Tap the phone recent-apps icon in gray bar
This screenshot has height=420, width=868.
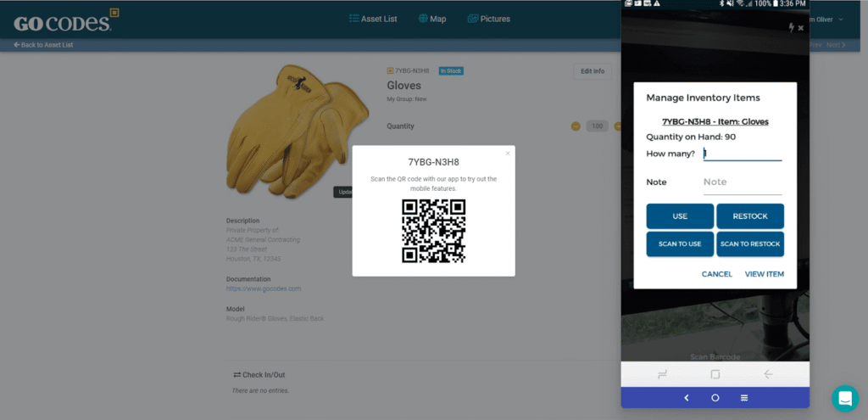point(662,374)
